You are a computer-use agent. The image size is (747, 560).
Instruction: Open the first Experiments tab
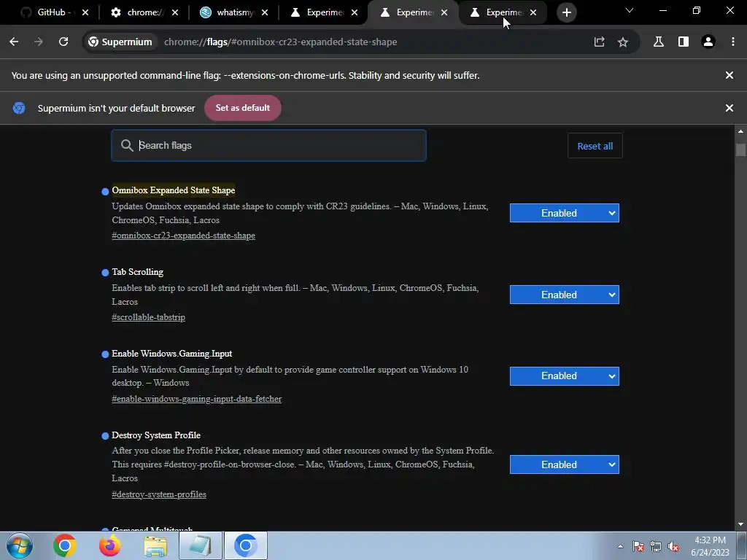(318, 13)
